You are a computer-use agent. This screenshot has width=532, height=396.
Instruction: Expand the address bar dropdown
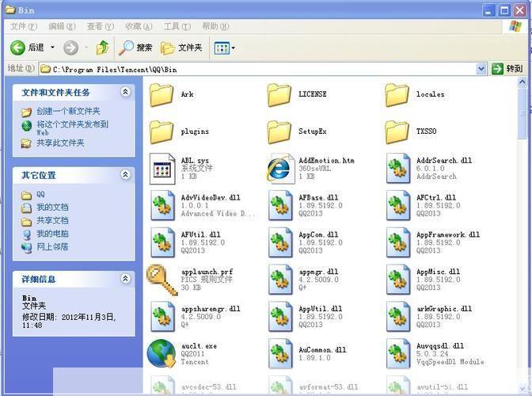tap(481, 69)
